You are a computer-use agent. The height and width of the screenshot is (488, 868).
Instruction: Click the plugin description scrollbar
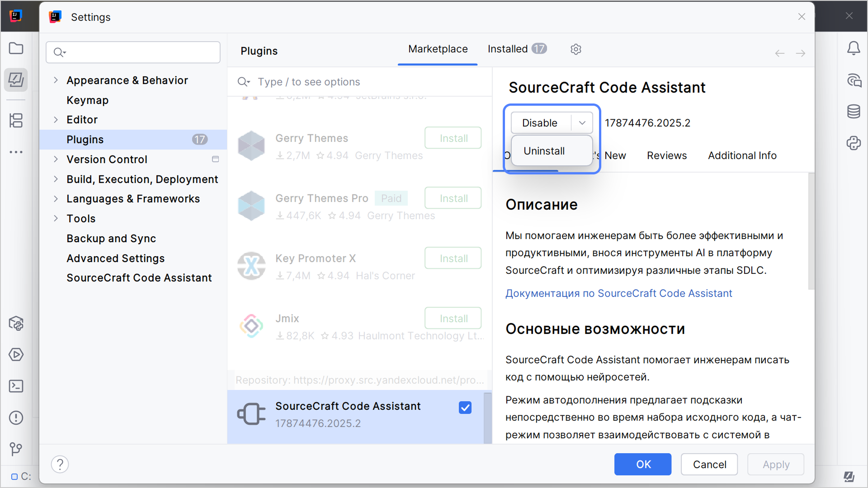811,230
